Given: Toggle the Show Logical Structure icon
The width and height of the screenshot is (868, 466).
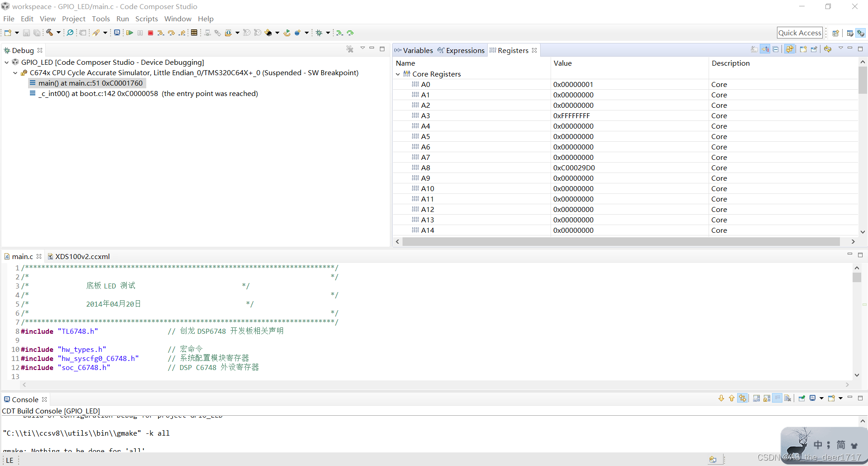Looking at the screenshot, I should (765, 49).
